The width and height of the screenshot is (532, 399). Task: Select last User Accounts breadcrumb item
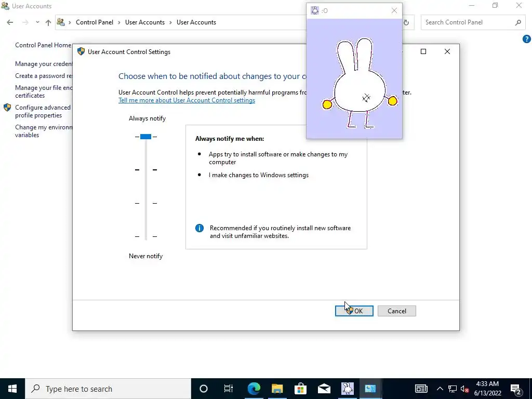(196, 22)
